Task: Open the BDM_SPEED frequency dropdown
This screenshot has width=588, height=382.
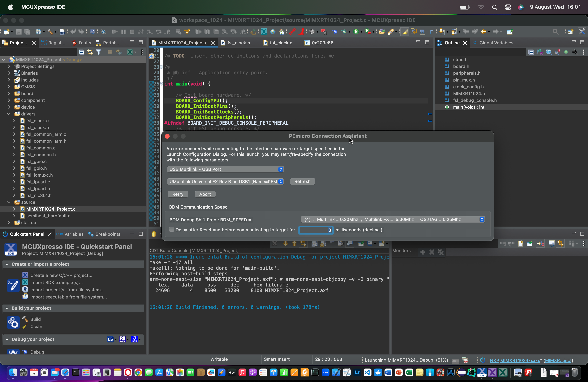Action: 393,219
